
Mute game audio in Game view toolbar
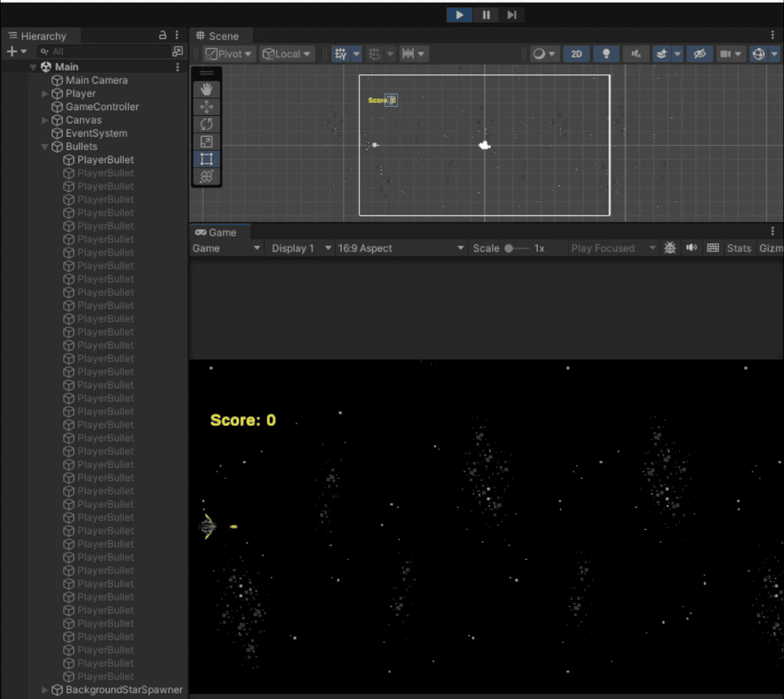(x=691, y=248)
